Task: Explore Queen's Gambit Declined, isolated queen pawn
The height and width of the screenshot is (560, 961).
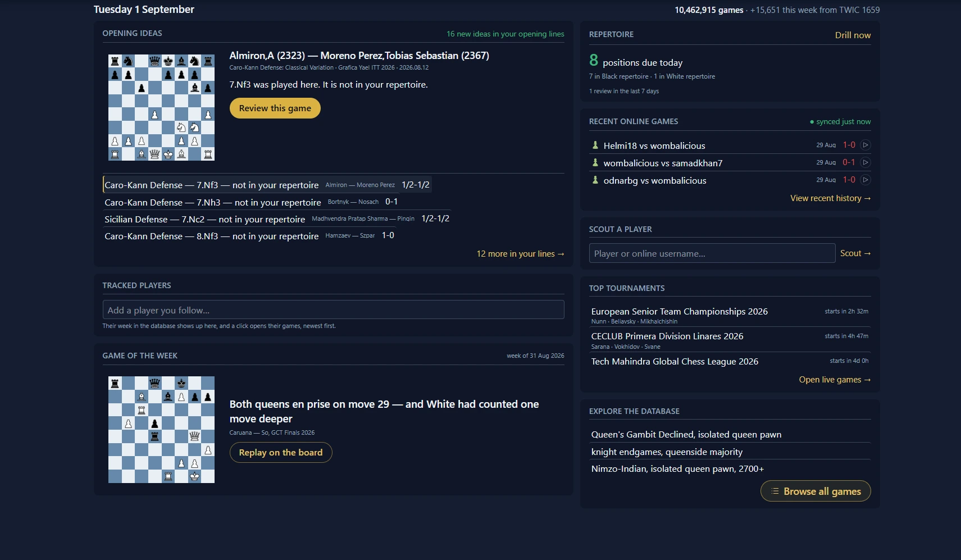Action: pos(730,434)
